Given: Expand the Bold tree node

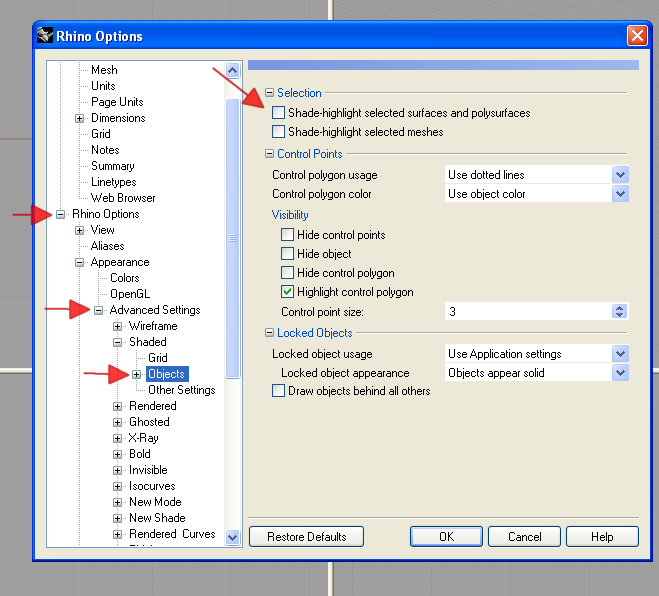Looking at the screenshot, I should [x=118, y=454].
